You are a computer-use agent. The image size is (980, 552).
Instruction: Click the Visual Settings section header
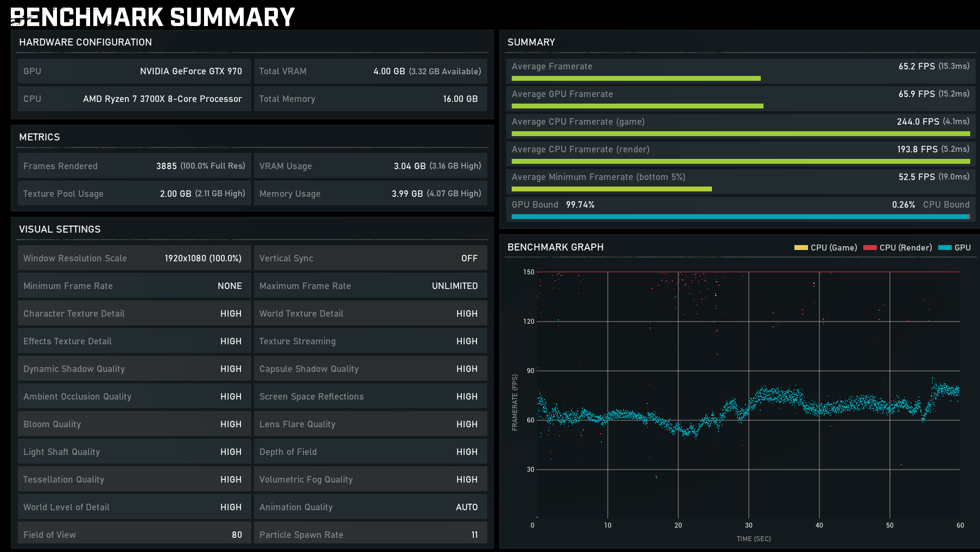[x=60, y=229]
